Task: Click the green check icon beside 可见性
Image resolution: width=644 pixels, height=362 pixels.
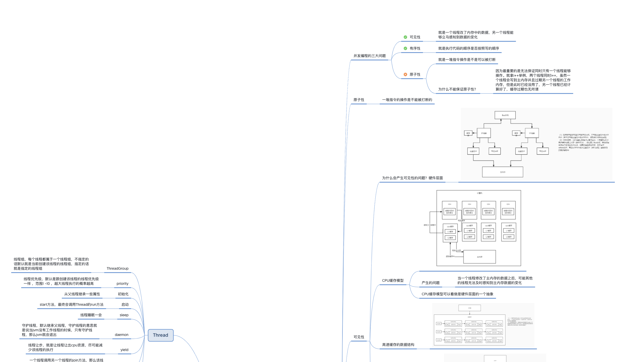Action: (x=405, y=37)
